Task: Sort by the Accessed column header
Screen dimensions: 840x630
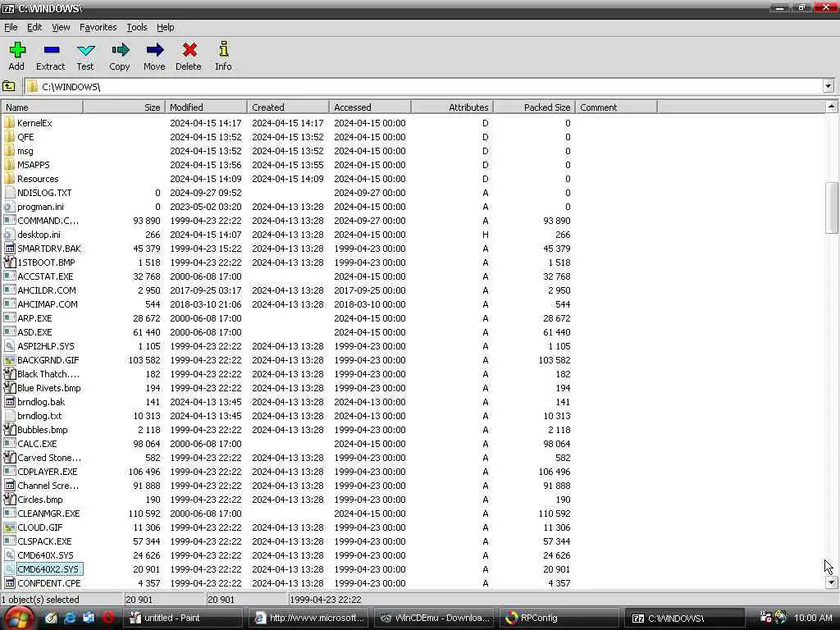Action: point(370,107)
